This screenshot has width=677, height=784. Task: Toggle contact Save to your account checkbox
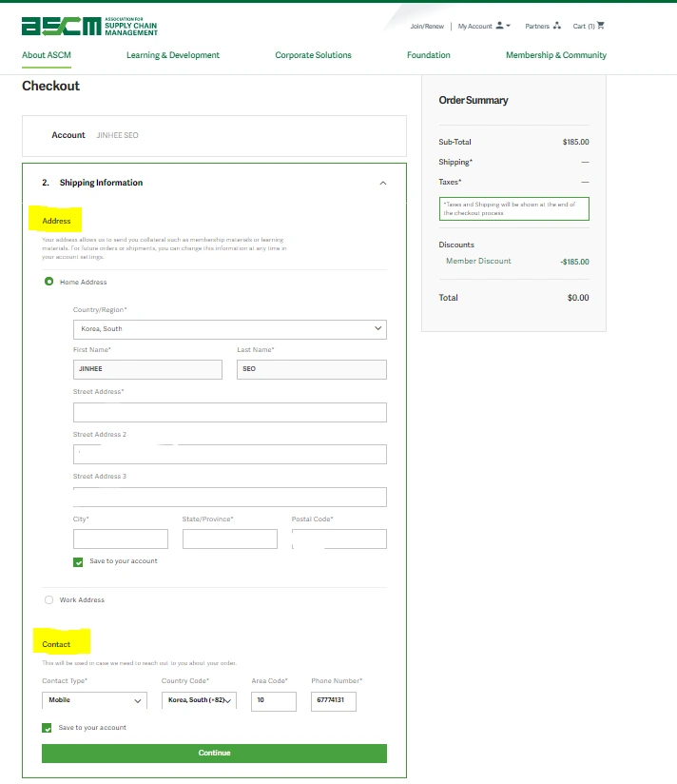47,728
